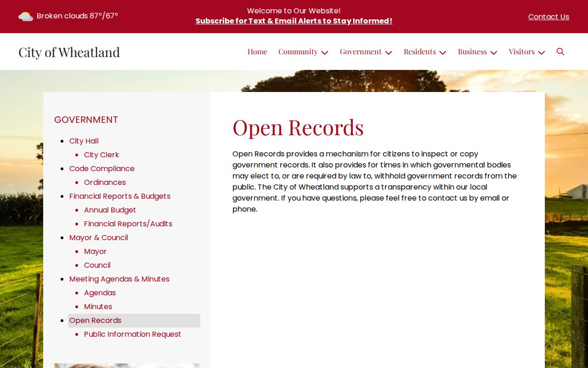Open Code Compliance in the sidebar
The image size is (588, 368).
pyautogui.click(x=102, y=168)
